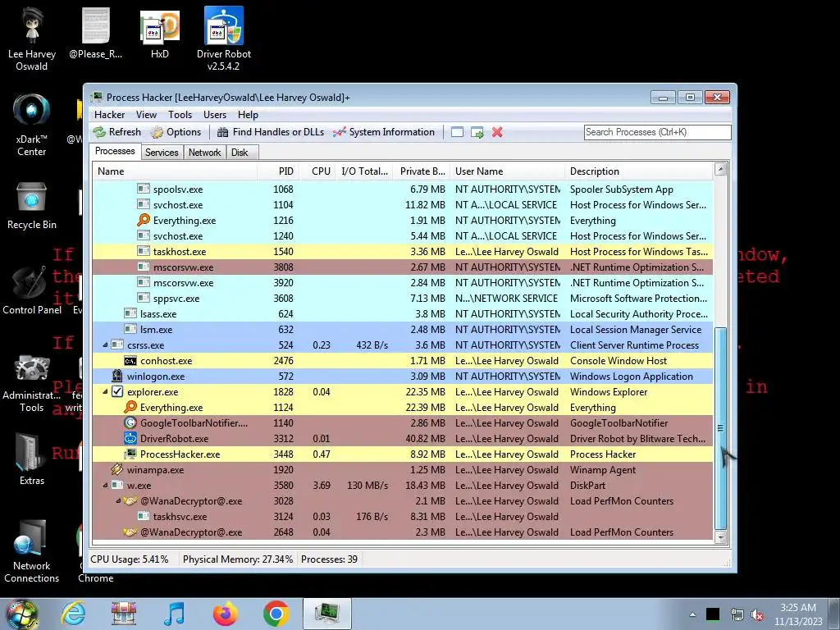
Task: Click the GoogleToolbarNotifier process icon
Action: click(130, 422)
